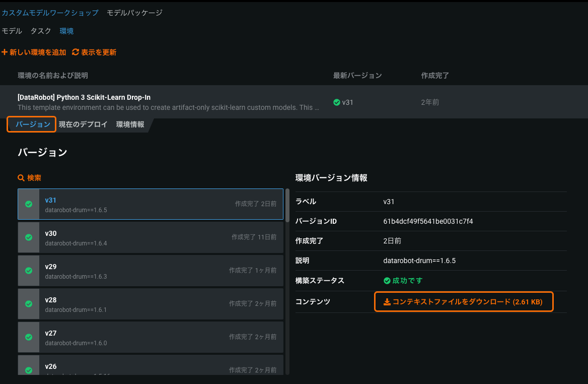Viewport: 588px width, 384px height.
Task: Select the タスク tab
Action: pos(41,31)
